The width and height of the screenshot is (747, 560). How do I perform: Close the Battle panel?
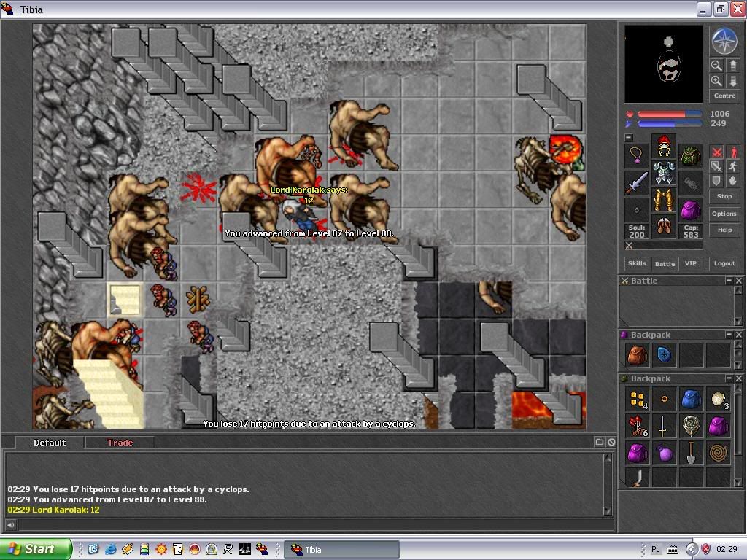click(x=738, y=281)
